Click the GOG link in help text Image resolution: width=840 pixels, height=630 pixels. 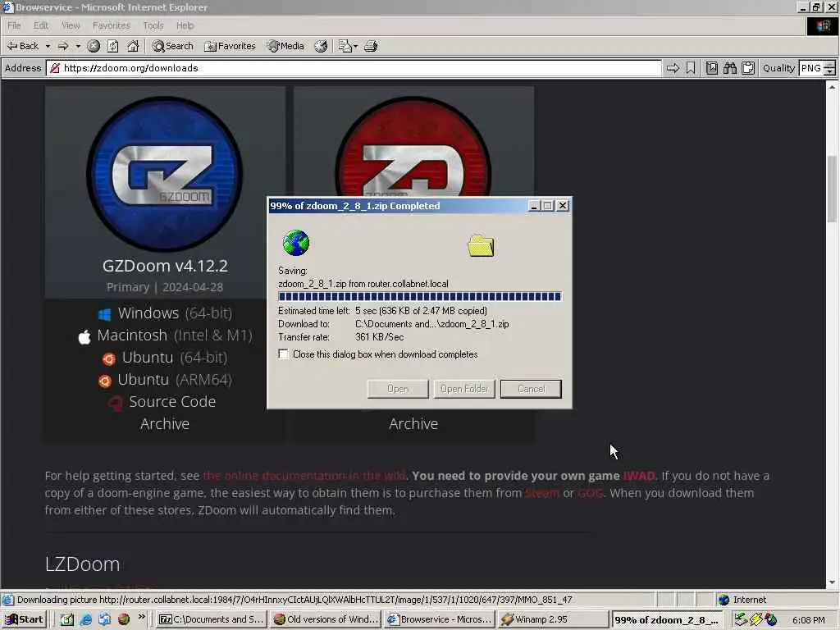(x=590, y=493)
